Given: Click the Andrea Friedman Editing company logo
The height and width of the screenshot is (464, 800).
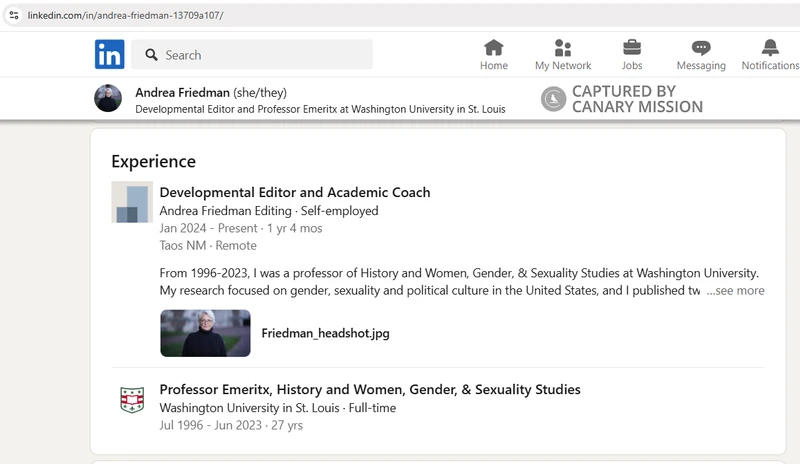Looking at the screenshot, I should click(x=132, y=202).
